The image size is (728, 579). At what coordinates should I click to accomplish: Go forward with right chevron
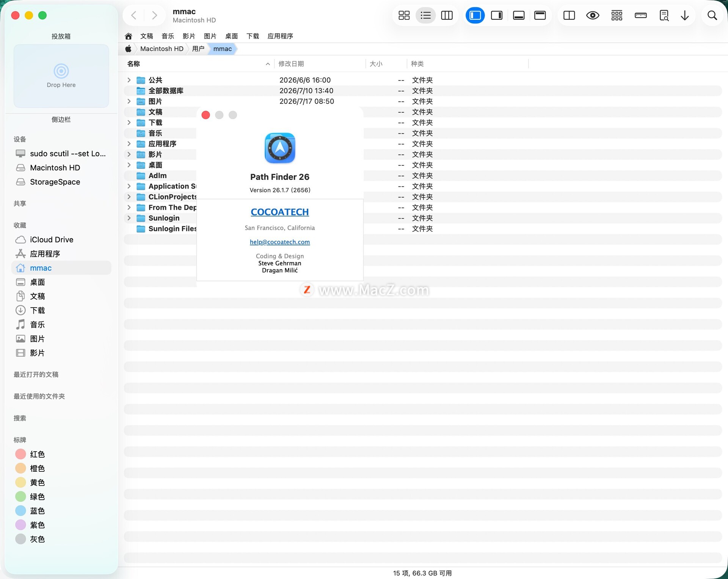154,16
